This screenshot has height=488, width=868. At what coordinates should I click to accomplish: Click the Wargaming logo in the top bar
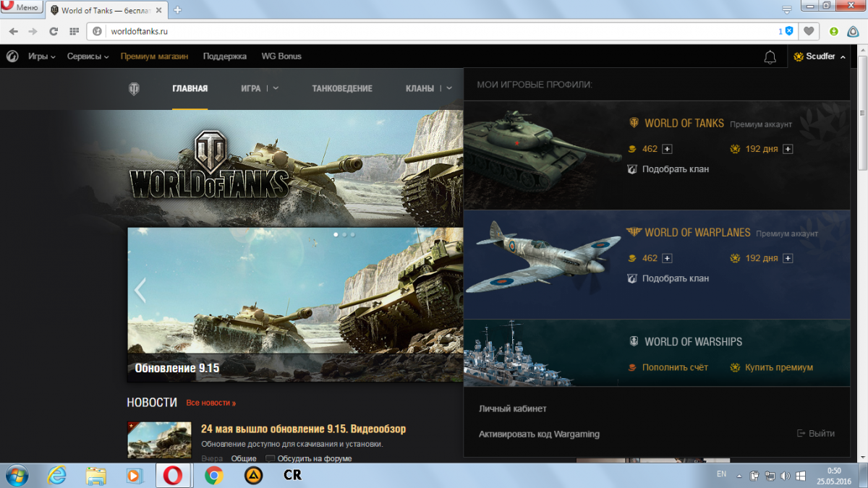[x=12, y=56]
